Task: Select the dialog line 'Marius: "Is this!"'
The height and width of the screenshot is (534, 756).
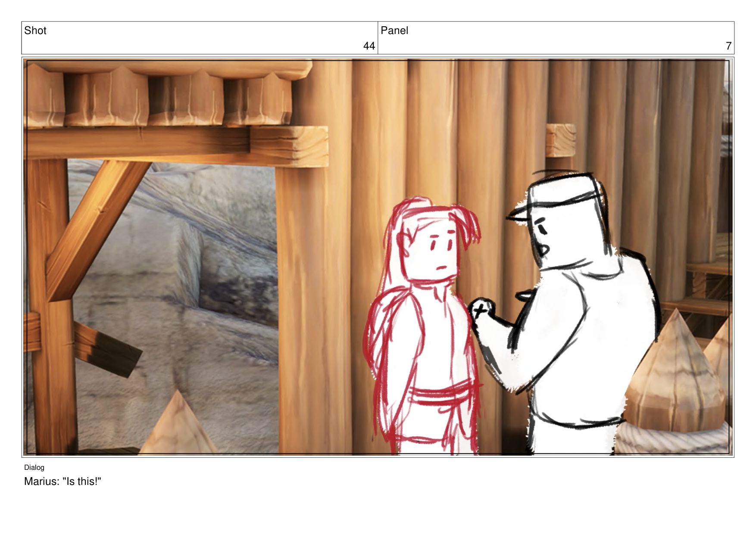Action: pos(62,481)
